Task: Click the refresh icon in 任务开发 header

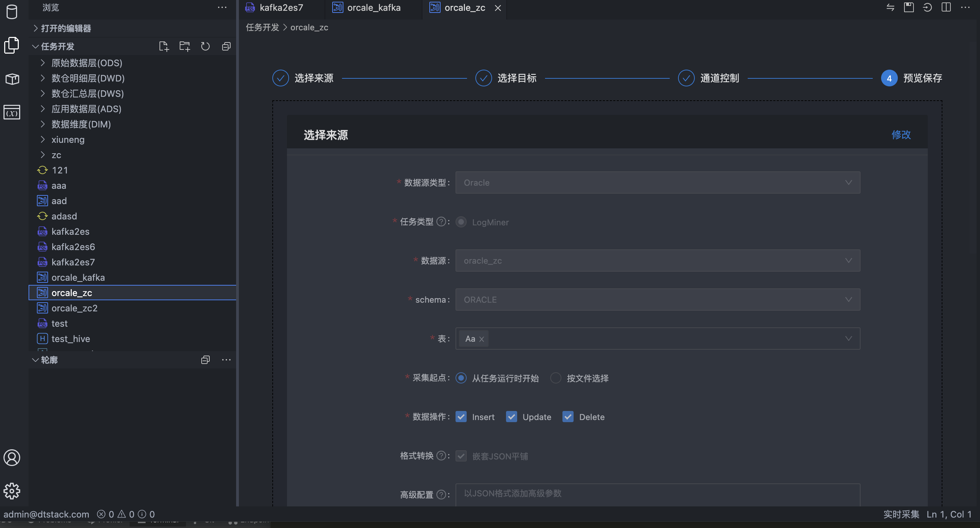Action: click(x=205, y=46)
